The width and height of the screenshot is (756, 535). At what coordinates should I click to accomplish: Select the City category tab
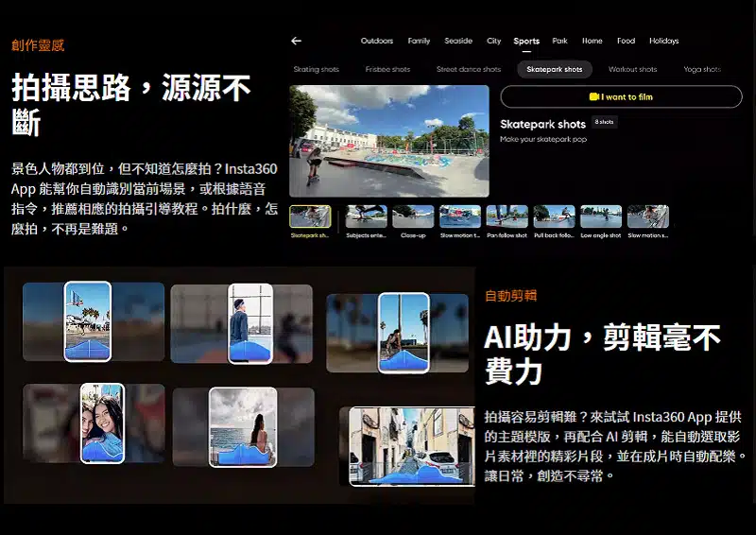tap(493, 42)
